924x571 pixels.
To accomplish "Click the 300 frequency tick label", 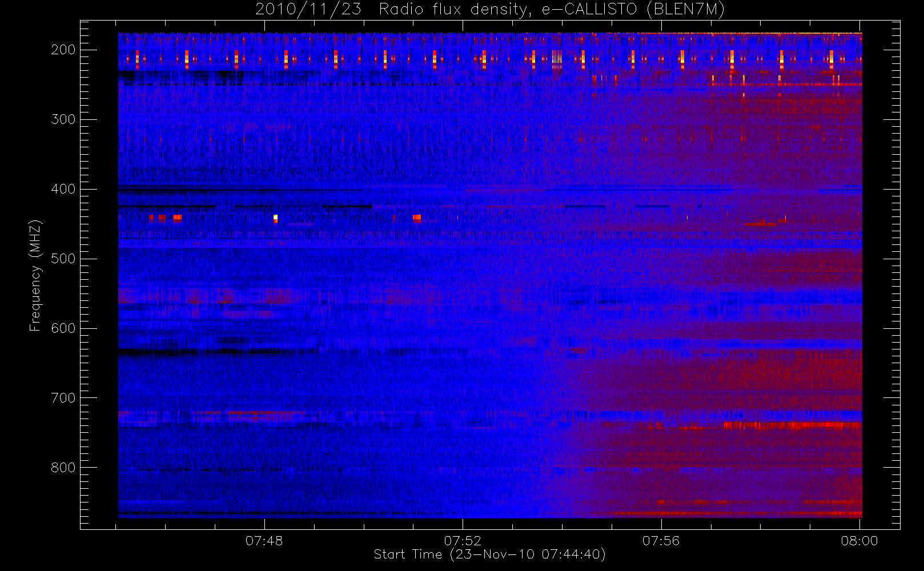I will click(63, 119).
